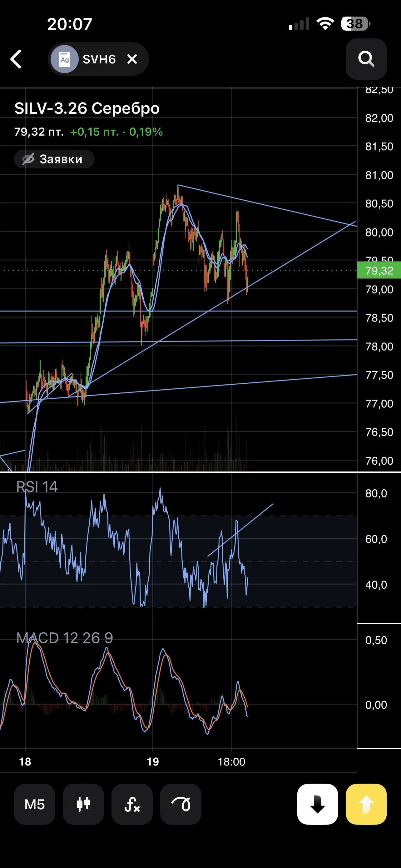The width and height of the screenshot is (401, 868).
Task: Tap the 18:00 time axis label
Action: tap(232, 762)
